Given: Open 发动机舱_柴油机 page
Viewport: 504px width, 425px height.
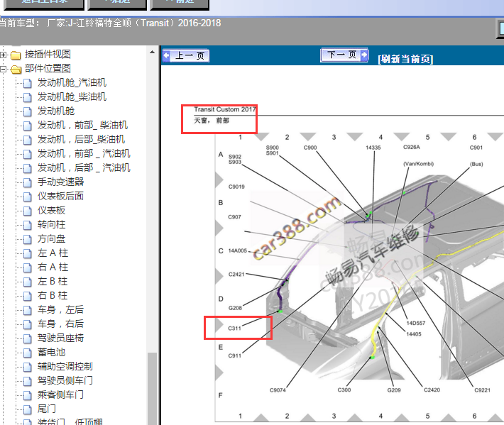Looking at the screenshot, I should pos(72,96).
